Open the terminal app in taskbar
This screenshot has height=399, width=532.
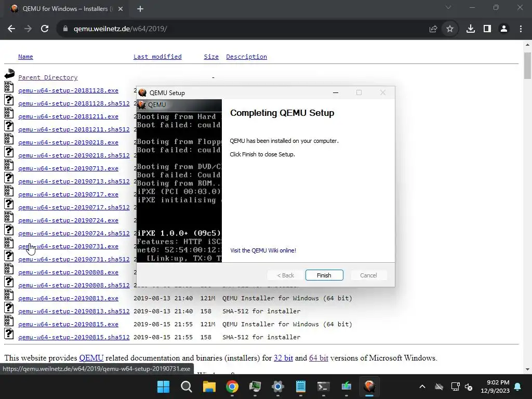323,387
